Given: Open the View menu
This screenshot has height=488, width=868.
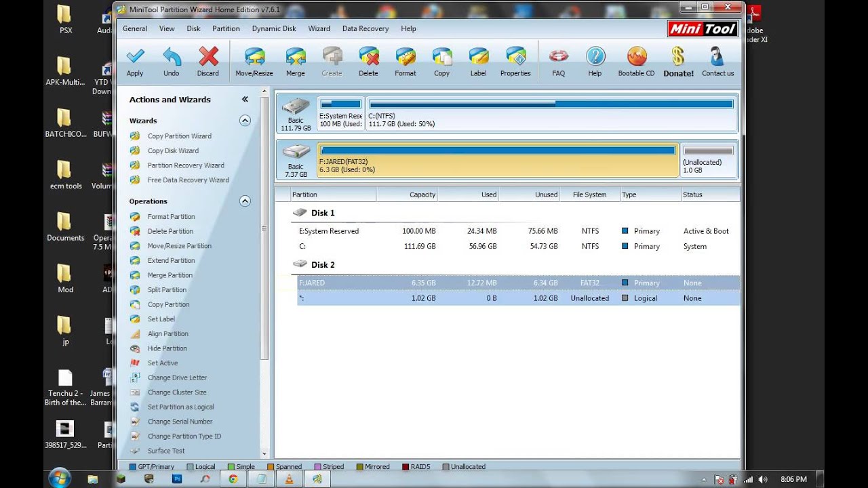Looking at the screenshot, I should [x=167, y=28].
